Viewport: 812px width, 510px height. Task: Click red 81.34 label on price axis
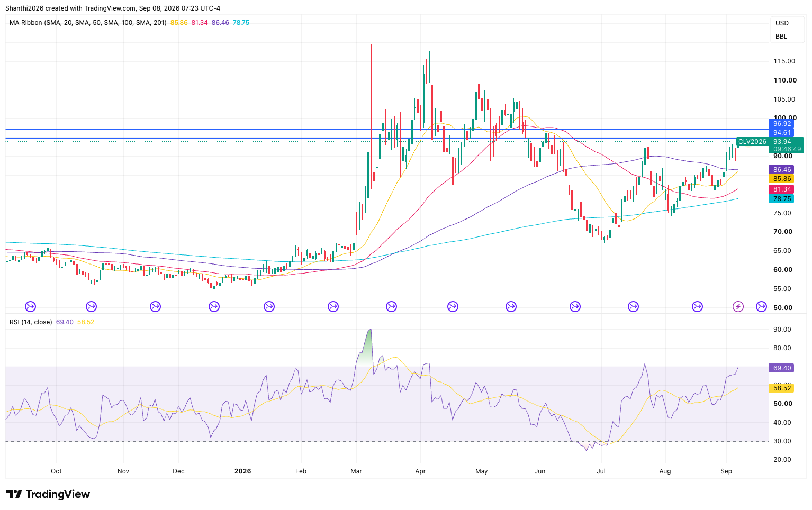tap(782, 189)
